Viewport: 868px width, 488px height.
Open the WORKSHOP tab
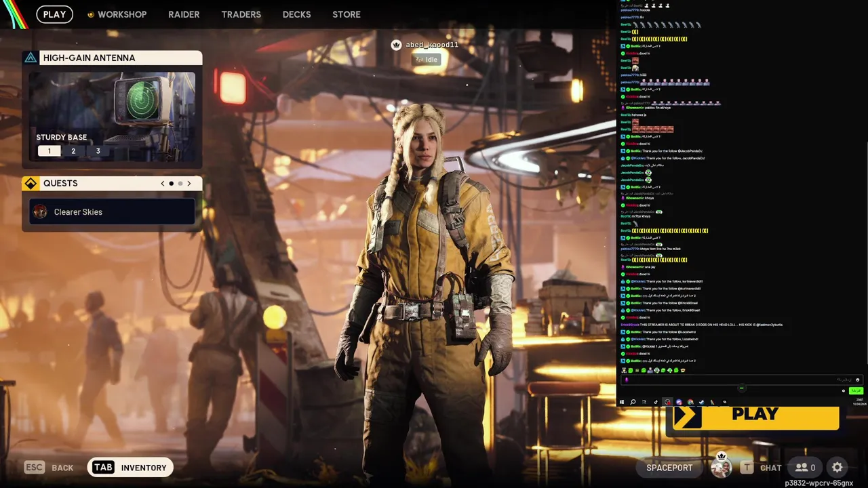pyautogui.click(x=122, y=14)
